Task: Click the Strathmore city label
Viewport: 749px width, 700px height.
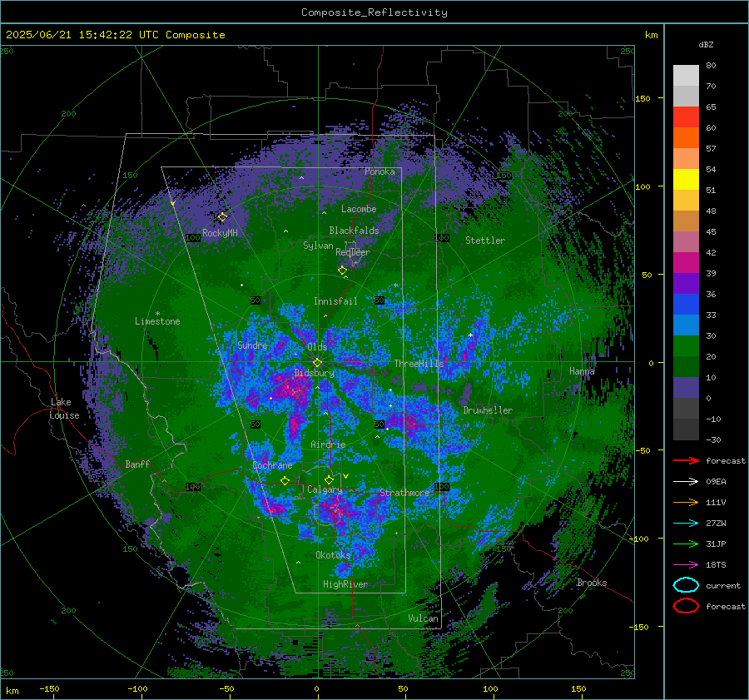Action: pyautogui.click(x=404, y=493)
